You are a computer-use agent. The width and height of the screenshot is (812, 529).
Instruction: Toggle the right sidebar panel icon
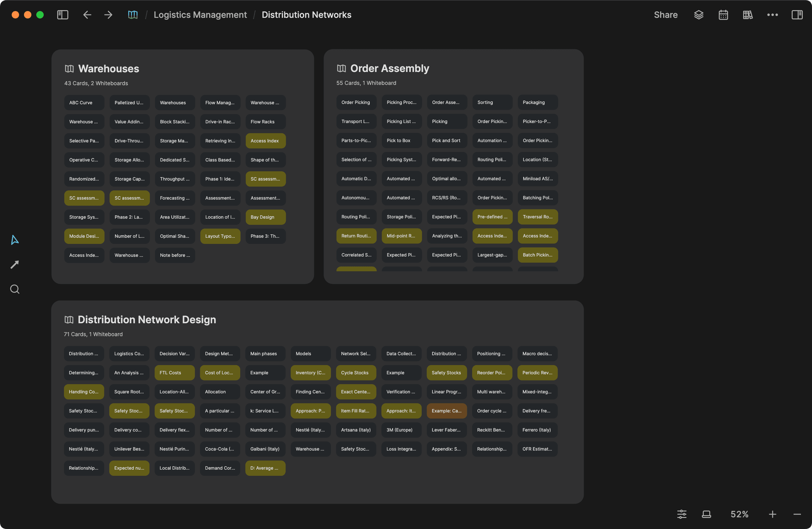tap(797, 15)
